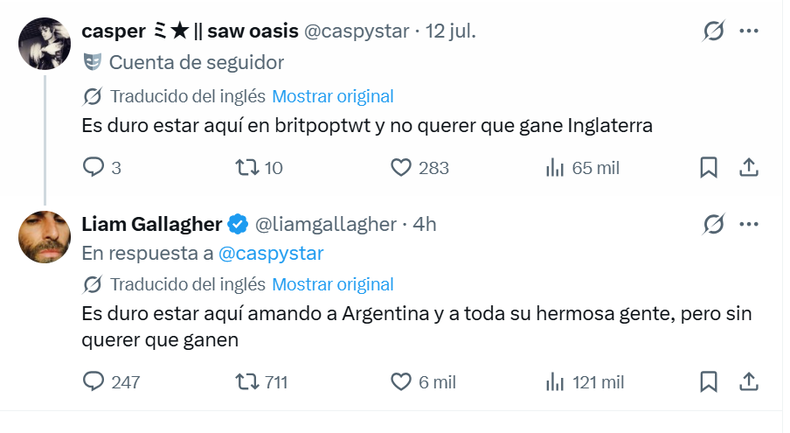Bookmark caspystar's tweet

click(708, 167)
